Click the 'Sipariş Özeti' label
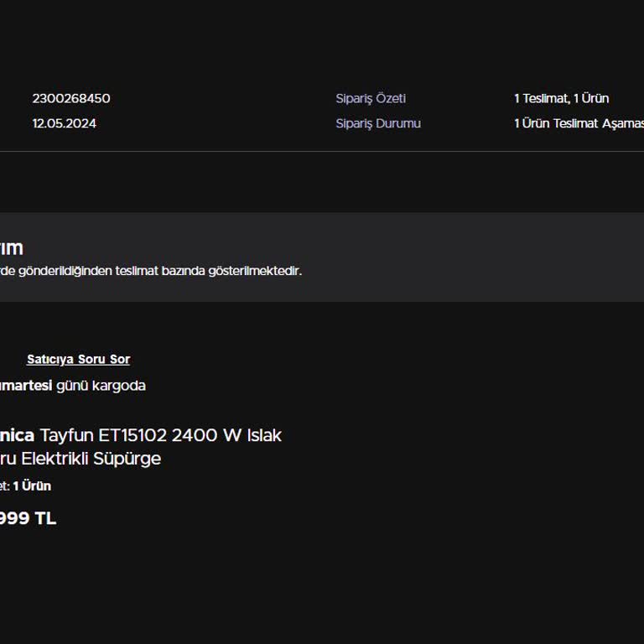This screenshot has width=644, height=644. [x=371, y=99]
